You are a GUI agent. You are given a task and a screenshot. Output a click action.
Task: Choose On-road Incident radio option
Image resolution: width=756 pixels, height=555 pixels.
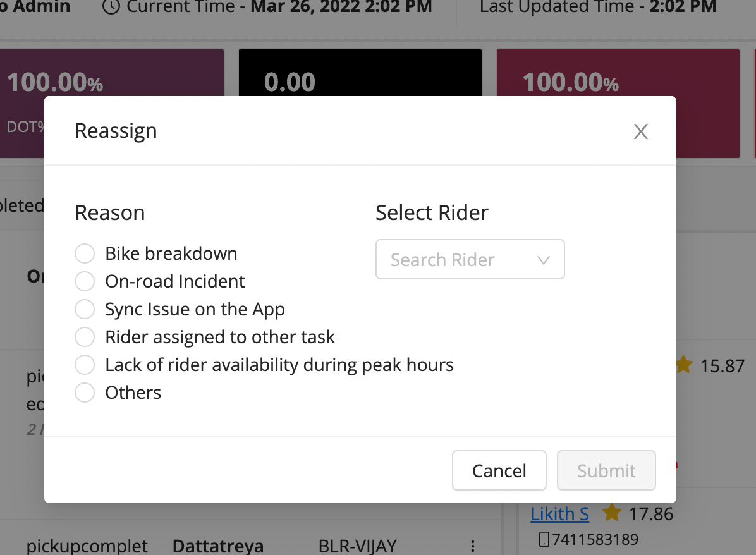pos(85,281)
